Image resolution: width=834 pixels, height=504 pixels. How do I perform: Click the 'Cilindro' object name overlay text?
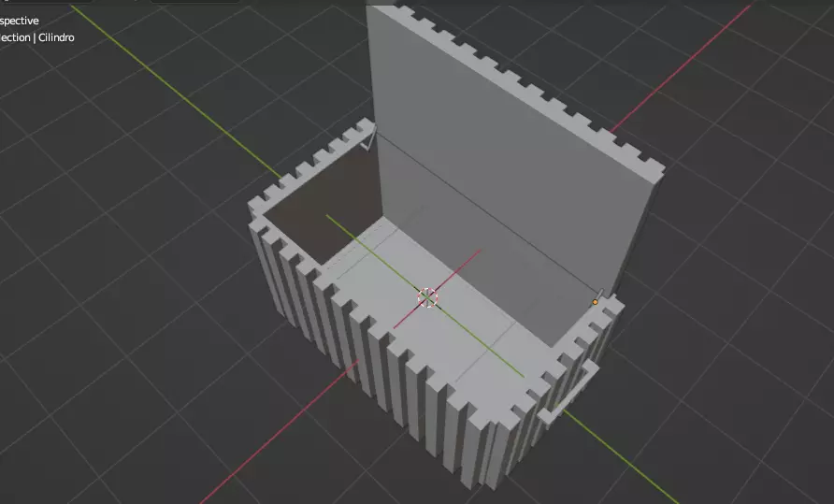click(56, 37)
